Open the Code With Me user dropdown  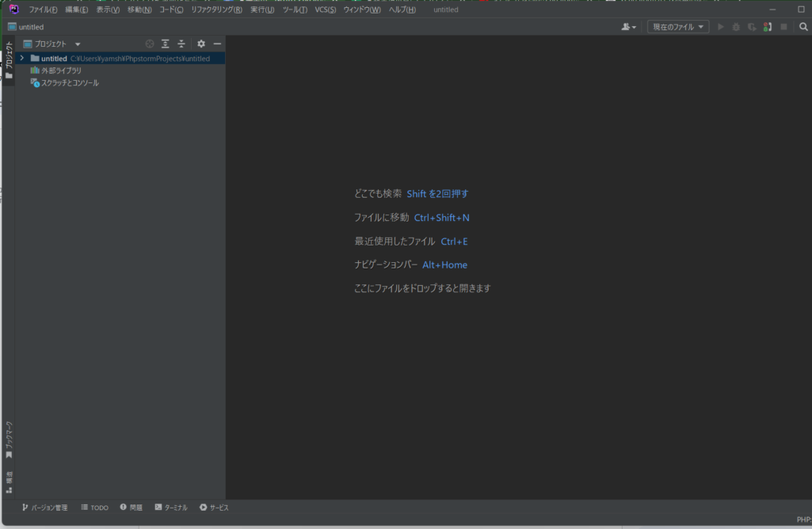point(629,27)
